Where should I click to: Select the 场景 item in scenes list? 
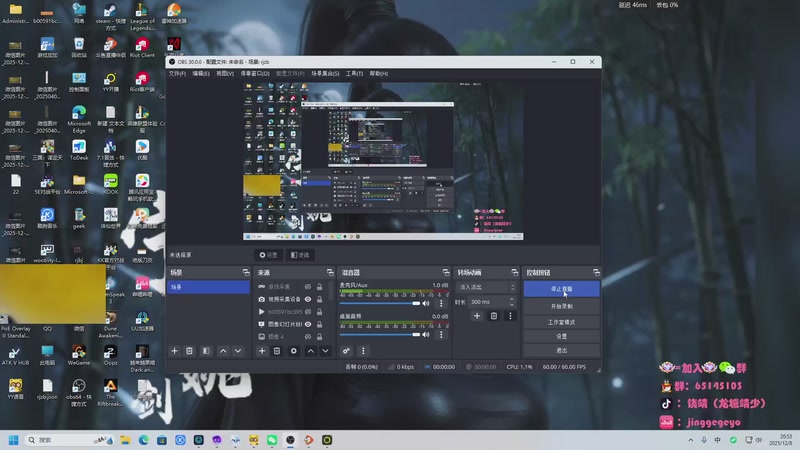click(208, 287)
